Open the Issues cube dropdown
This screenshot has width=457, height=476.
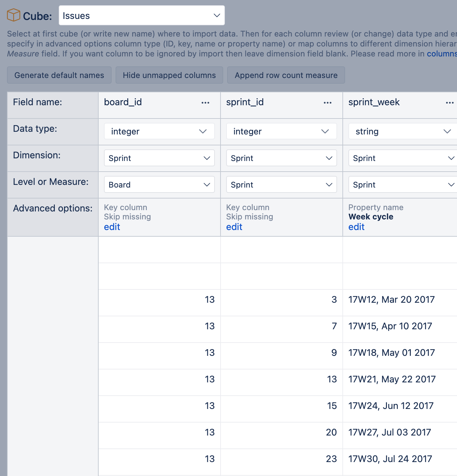(142, 16)
